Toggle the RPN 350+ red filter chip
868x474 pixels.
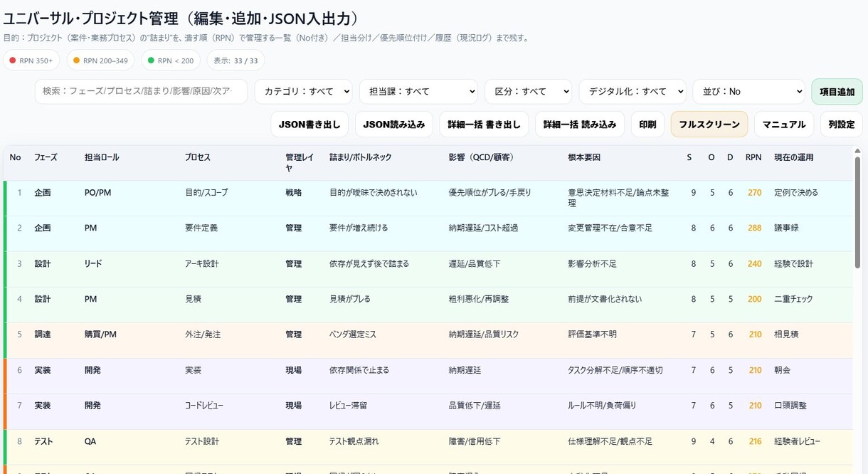coord(31,60)
